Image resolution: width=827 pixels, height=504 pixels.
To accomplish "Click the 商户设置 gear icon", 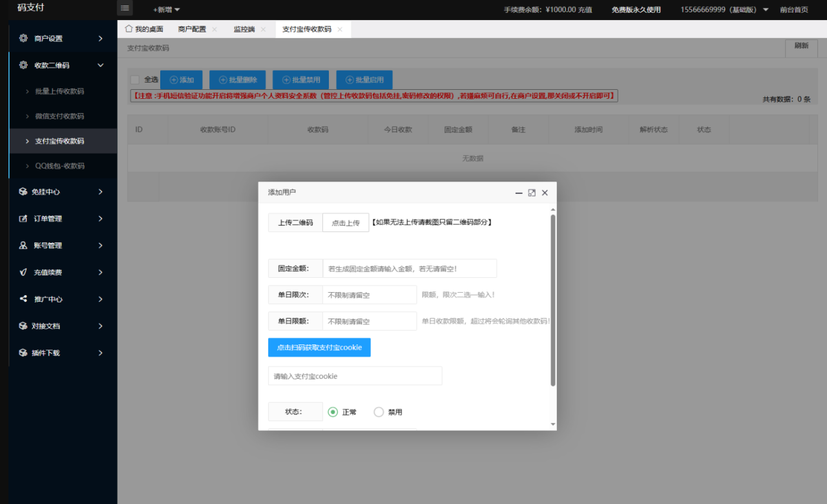I will coord(23,38).
